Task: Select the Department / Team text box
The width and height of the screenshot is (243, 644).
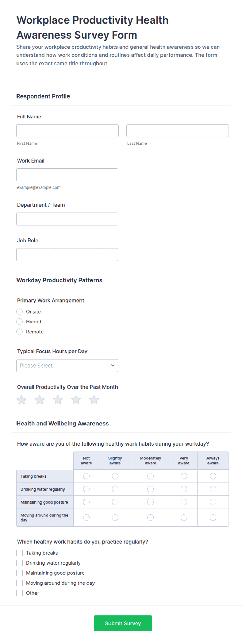Action: coord(67,219)
